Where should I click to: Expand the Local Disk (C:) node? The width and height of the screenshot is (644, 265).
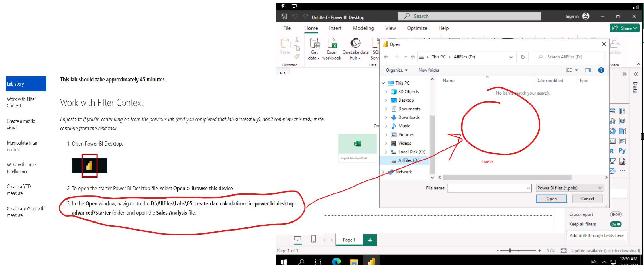click(x=386, y=152)
